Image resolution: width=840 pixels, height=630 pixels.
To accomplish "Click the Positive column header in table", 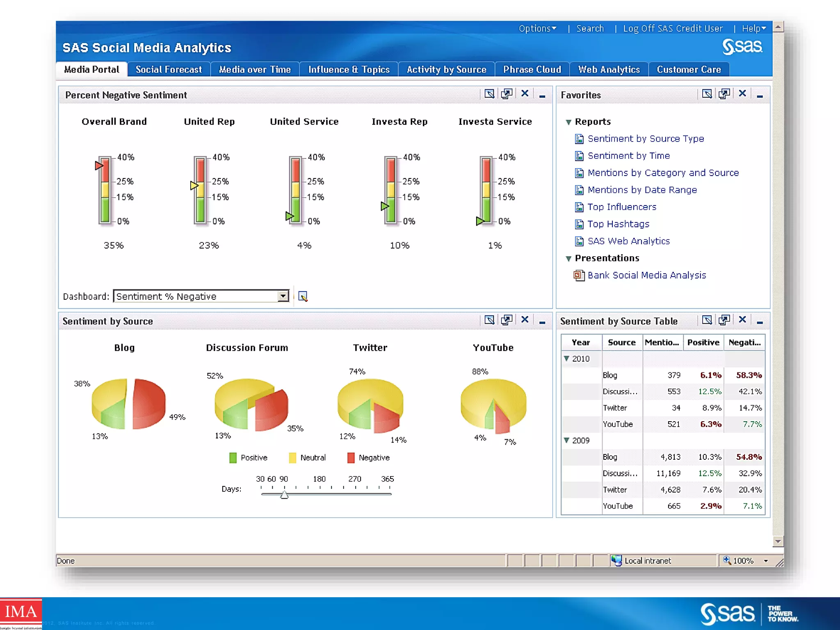I will point(703,342).
